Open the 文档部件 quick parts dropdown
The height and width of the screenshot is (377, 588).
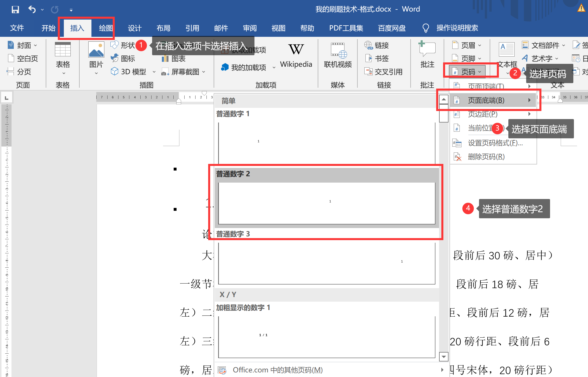tap(544, 45)
